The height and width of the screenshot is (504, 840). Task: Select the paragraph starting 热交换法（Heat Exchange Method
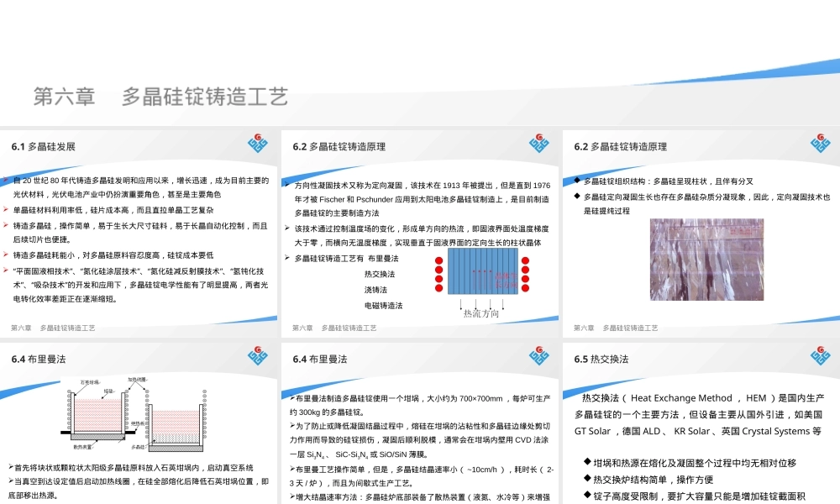pos(699,415)
